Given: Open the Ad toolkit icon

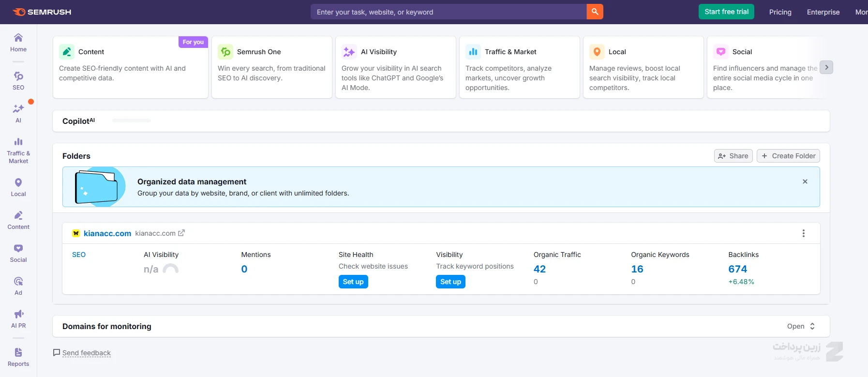Looking at the screenshot, I should pyautogui.click(x=18, y=286).
